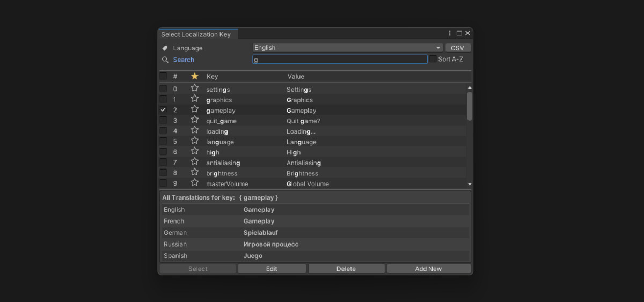This screenshot has width=644, height=302.
Task: Click the CSV button
Action: (x=458, y=48)
